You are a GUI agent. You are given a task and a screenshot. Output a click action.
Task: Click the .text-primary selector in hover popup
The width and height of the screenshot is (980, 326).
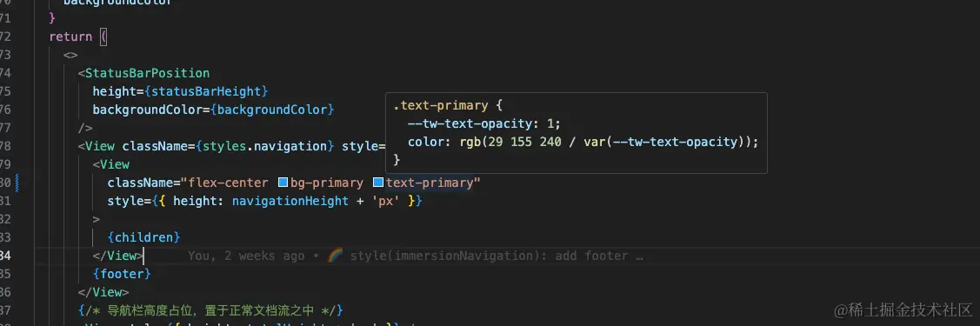tap(440, 105)
